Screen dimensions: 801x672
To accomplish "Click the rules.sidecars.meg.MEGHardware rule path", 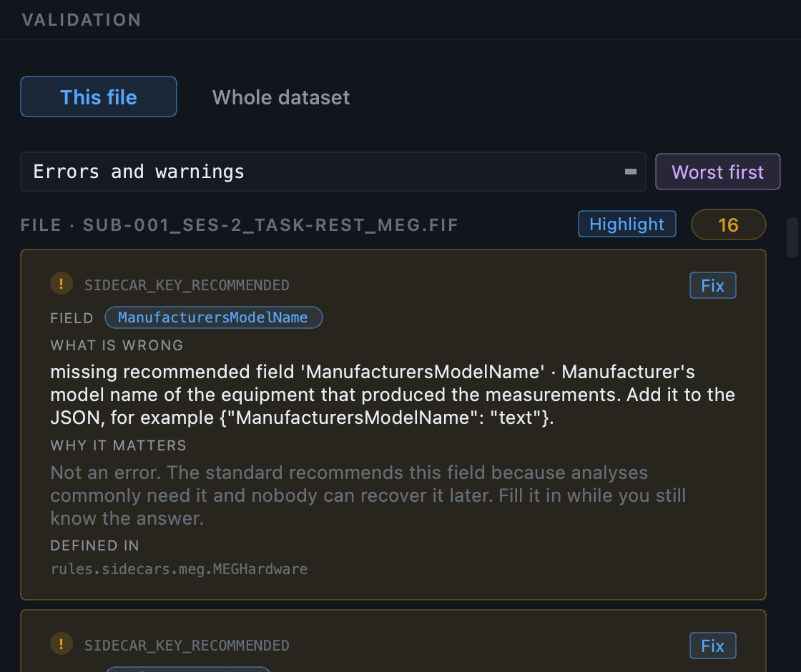I will click(x=179, y=569).
